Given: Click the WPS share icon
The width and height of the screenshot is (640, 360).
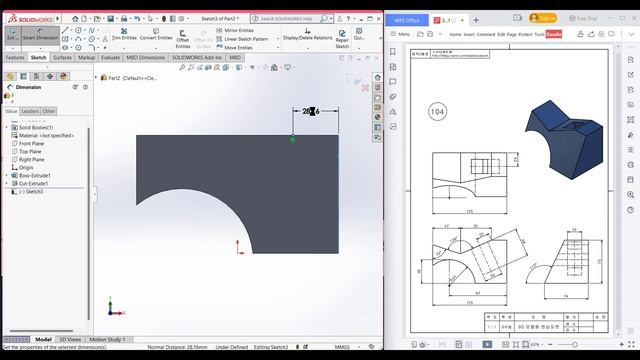Looking at the screenshot, I should click(591, 34).
